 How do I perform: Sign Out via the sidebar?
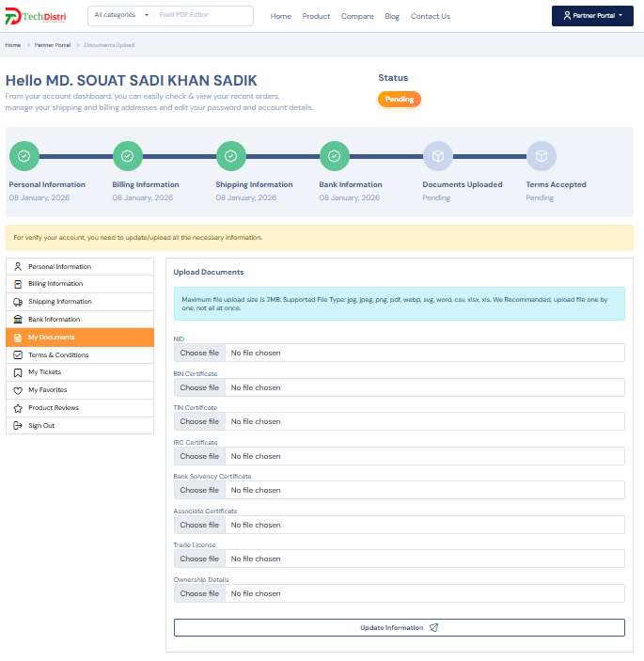coord(80,425)
